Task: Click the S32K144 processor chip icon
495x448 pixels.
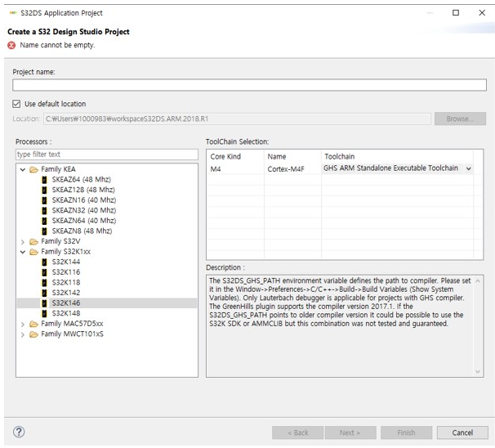Action: pyautogui.click(x=45, y=262)
